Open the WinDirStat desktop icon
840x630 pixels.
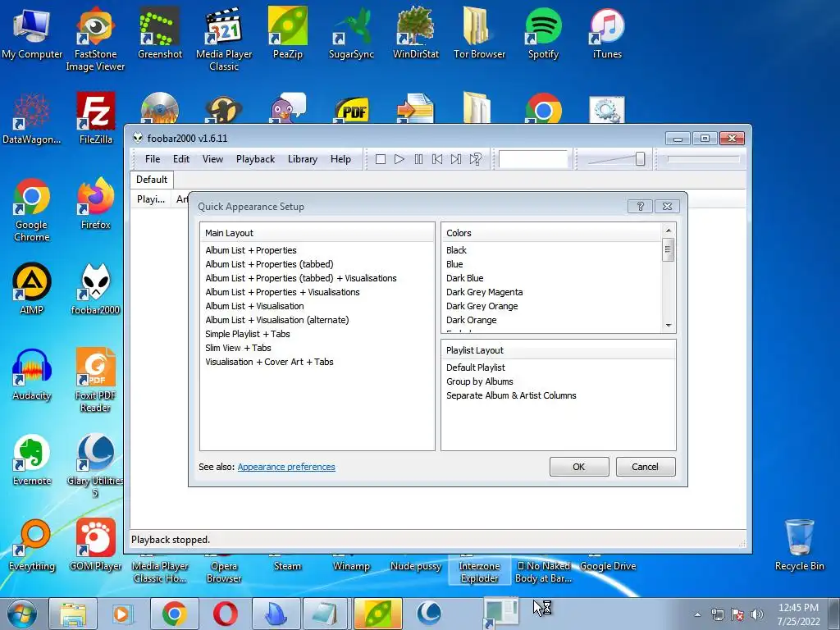(416, 34)
